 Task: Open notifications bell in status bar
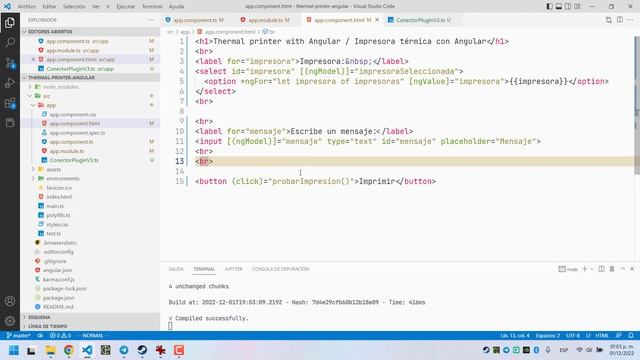coord(631,336)
